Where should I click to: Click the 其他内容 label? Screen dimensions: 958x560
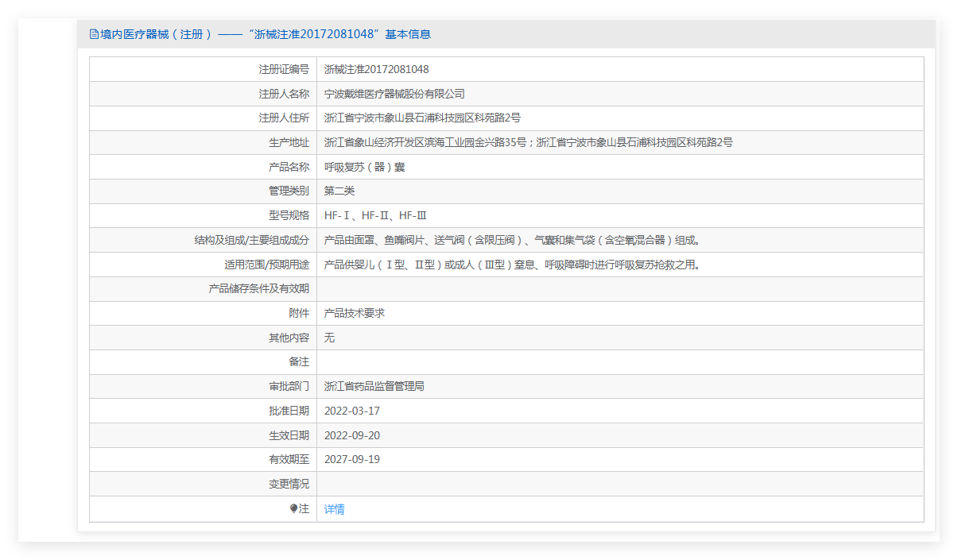pos(289,338)
